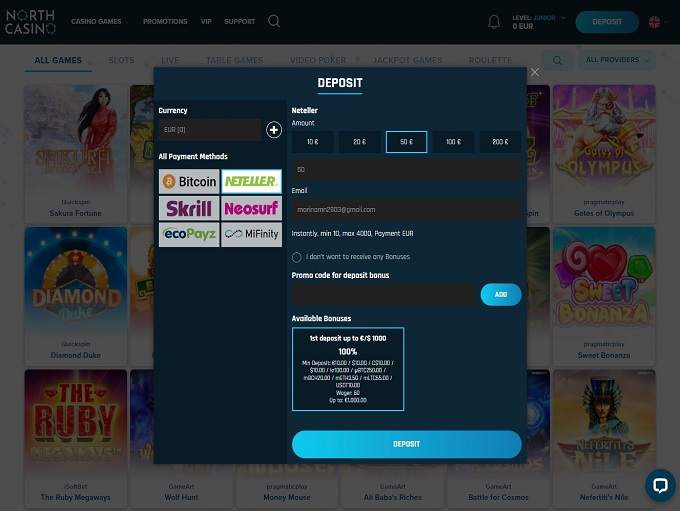Open Diamond Duke game thumbnail

pyautogui.click(x=76, y=281)
